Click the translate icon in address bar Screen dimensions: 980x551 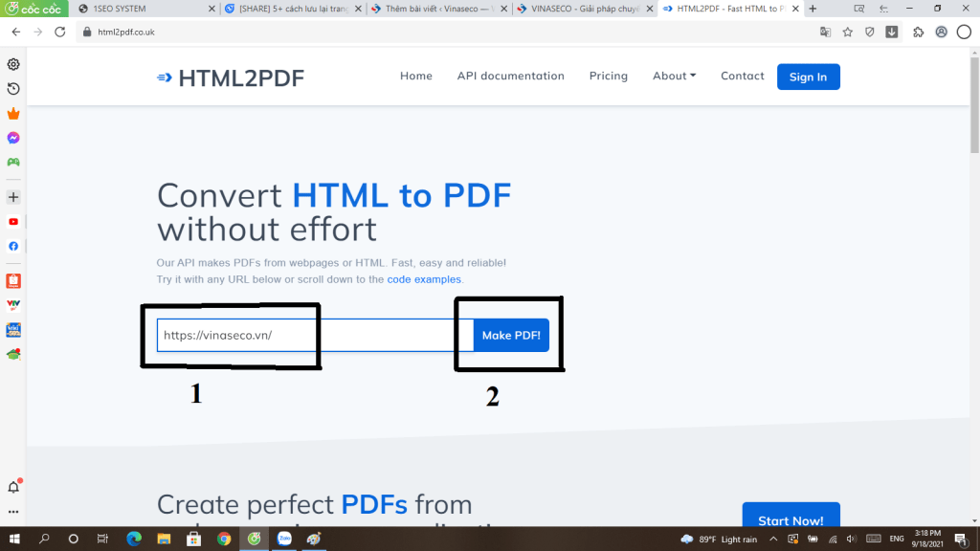point(825,32)
